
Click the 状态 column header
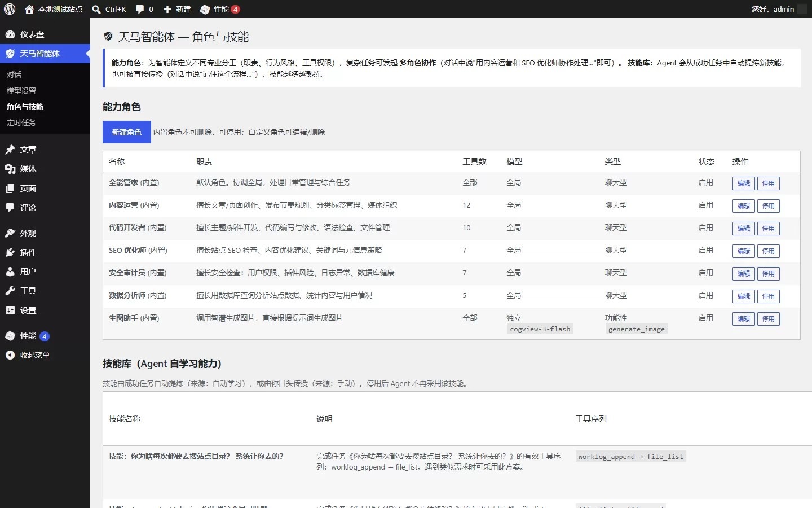(x=707, y=161)
